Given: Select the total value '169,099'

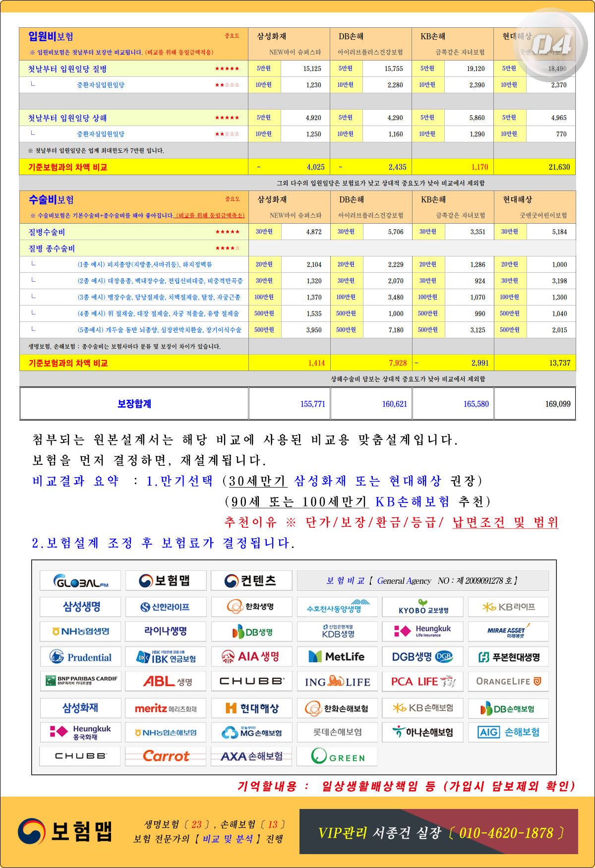Looking at the screenshot, I should tap(558, 404).
